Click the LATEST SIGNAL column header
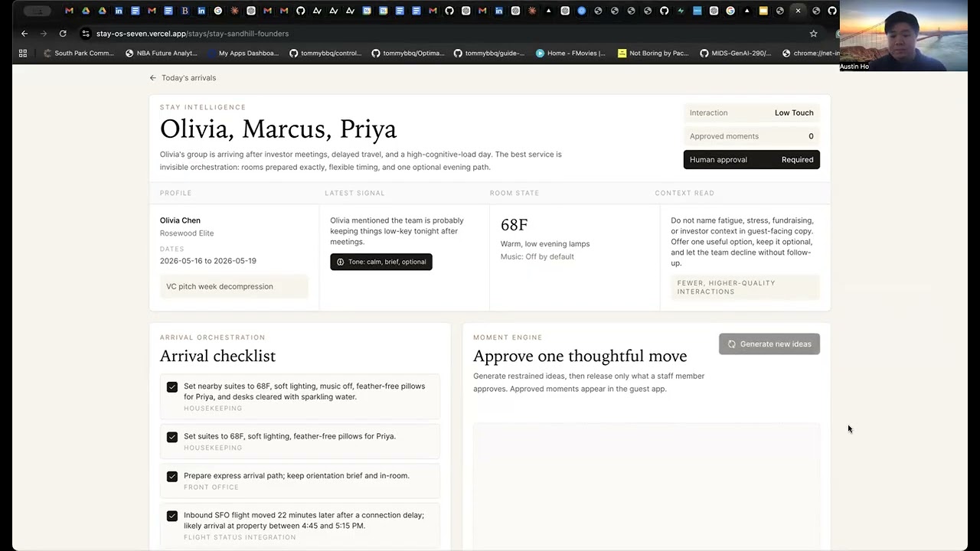The image size is (980, 551). click(354, 193)
